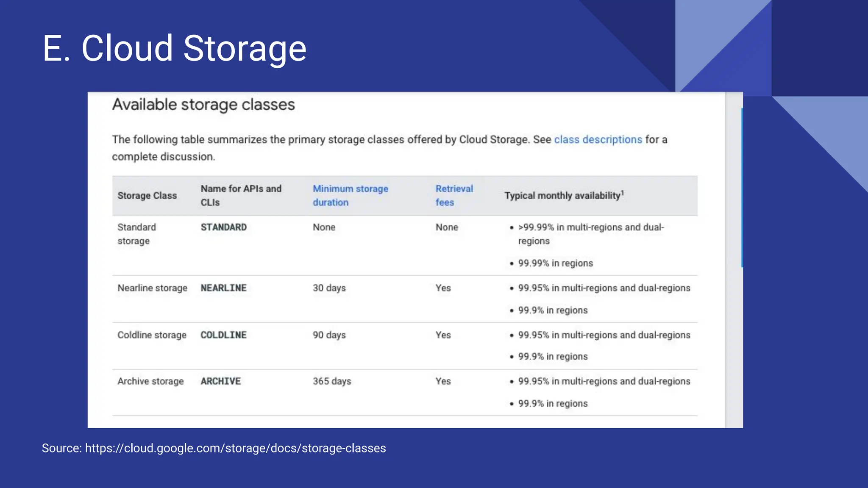
Task: Click None in Standard's retrieval fees column
Action: click(x=447, y=227)
